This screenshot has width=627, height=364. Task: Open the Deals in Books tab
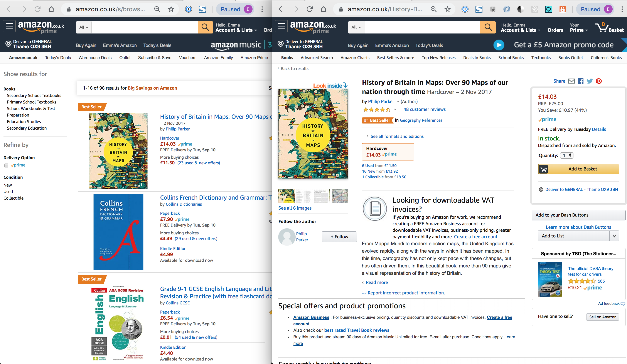coord(477,58)
